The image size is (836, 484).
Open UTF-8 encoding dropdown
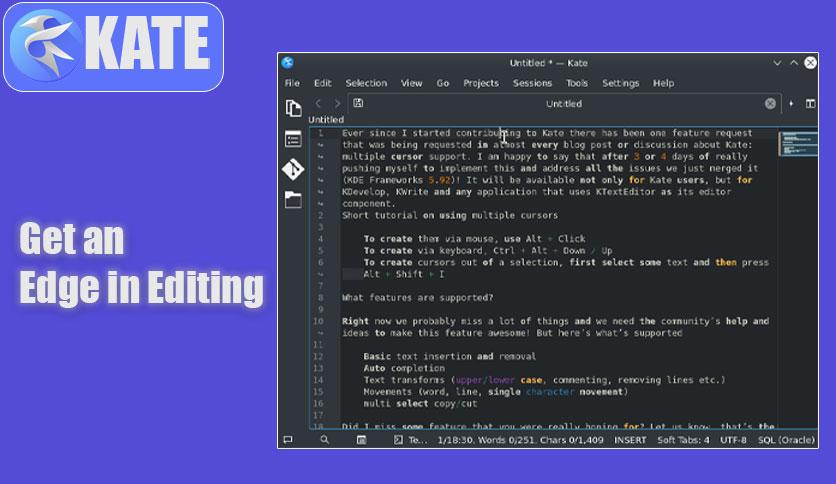click(733, 440)
